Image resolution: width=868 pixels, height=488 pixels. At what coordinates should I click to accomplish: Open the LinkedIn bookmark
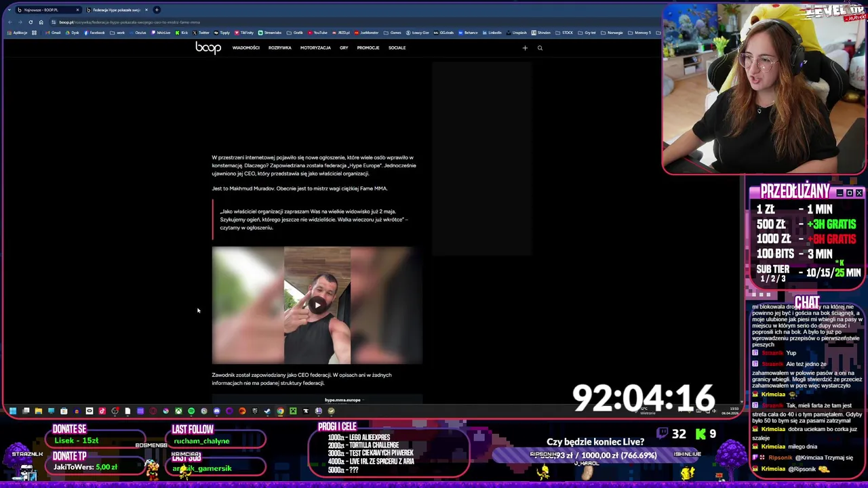coord(492,33)
